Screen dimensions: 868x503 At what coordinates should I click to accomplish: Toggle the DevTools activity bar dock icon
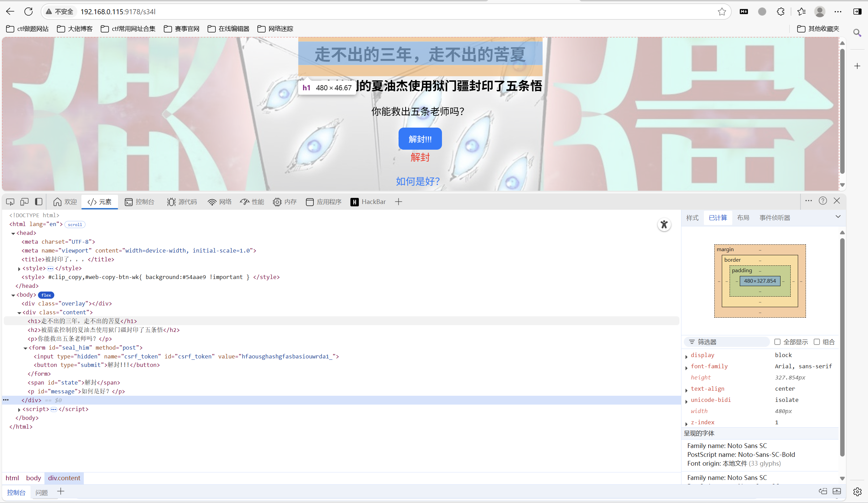39,202
